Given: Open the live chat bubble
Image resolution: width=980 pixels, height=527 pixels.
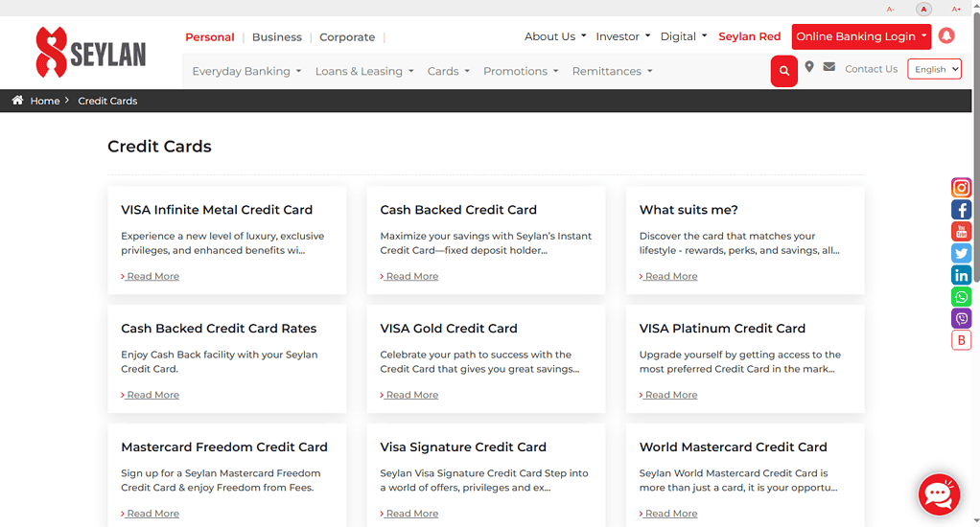Looking at the screenshot, I should [939, 494].
